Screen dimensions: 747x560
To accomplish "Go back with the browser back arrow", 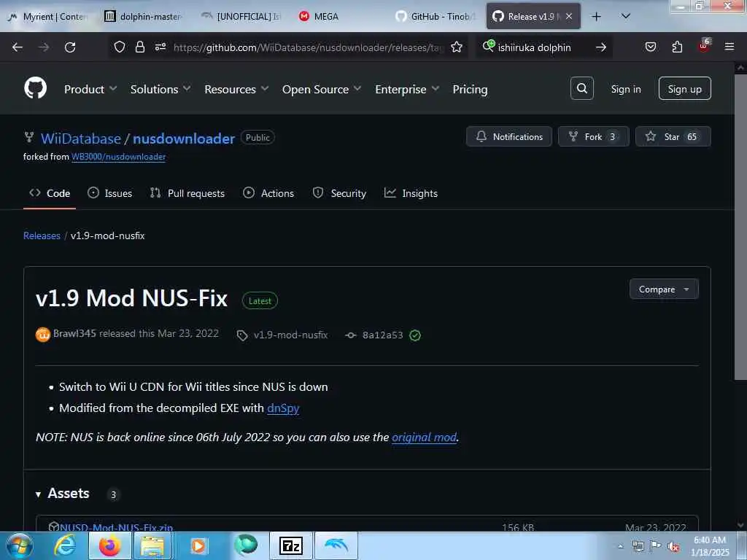I will (x=18, y=47).
